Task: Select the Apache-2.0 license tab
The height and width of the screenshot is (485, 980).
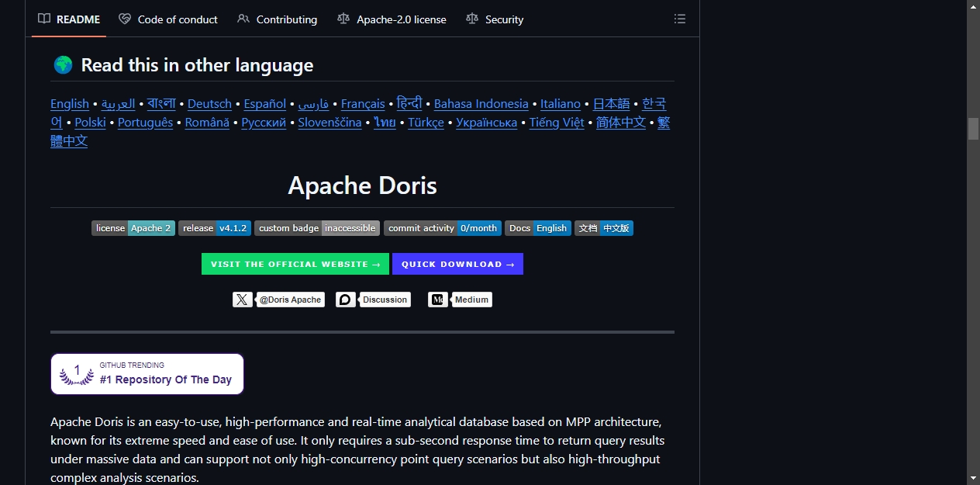Action: click(x=392, y=19)
